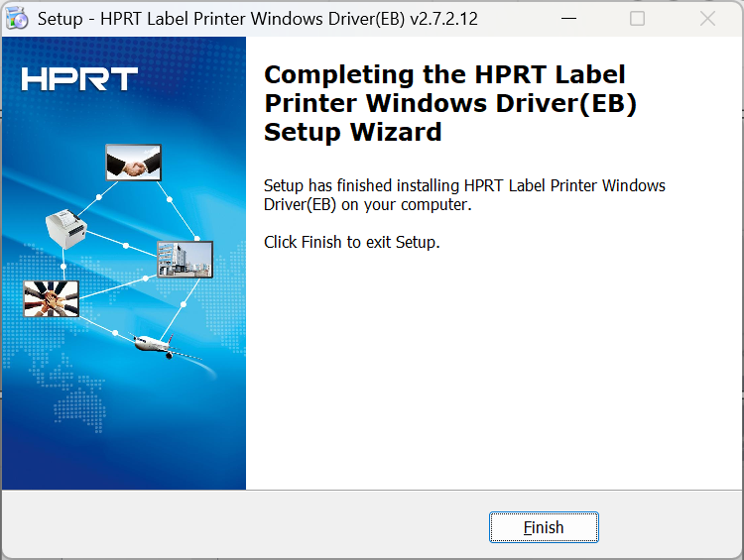Click the HPRT logo on the banner
Image resolution: width=744 pixels, height=560 pixels.
pyautogui.click(x=79, y=80)
